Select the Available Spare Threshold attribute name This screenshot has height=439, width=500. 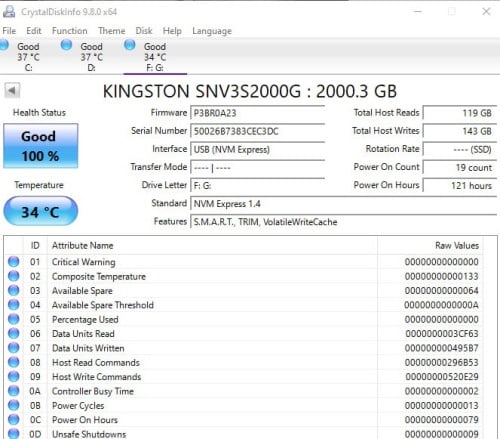[x=103, y=305]
